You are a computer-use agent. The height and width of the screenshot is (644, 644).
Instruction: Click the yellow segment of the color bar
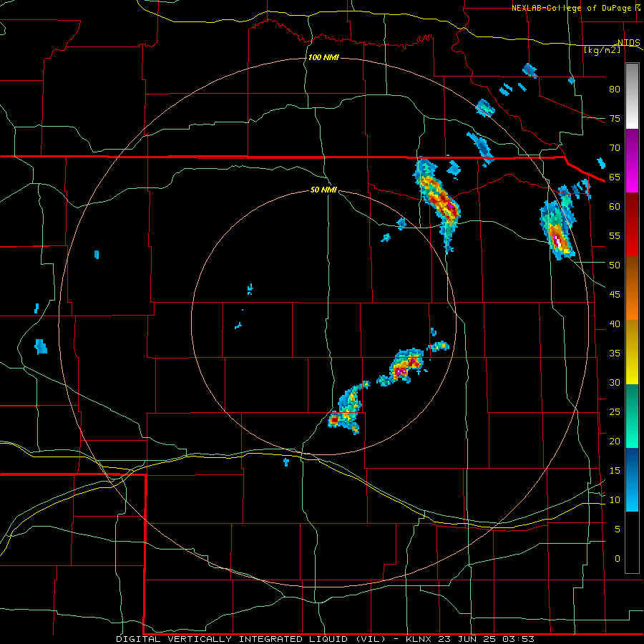[632, 352]
